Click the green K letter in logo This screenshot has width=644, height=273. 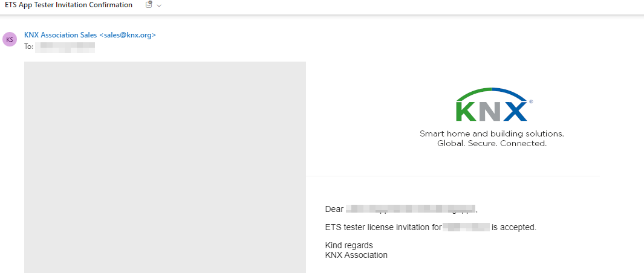point(466,111)
